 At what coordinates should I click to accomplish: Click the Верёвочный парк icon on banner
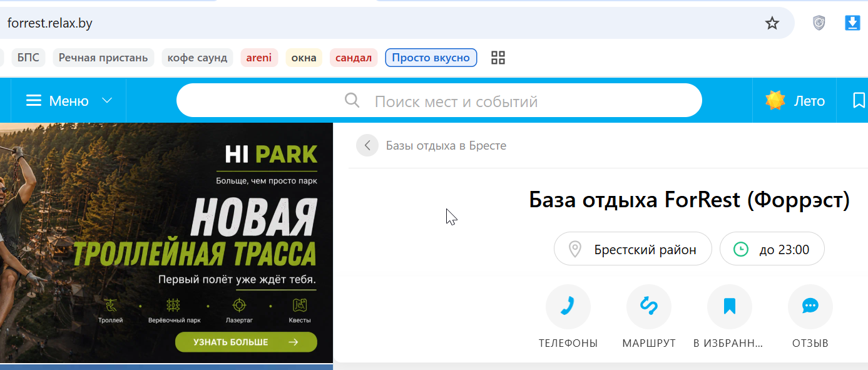coord(173,306)
